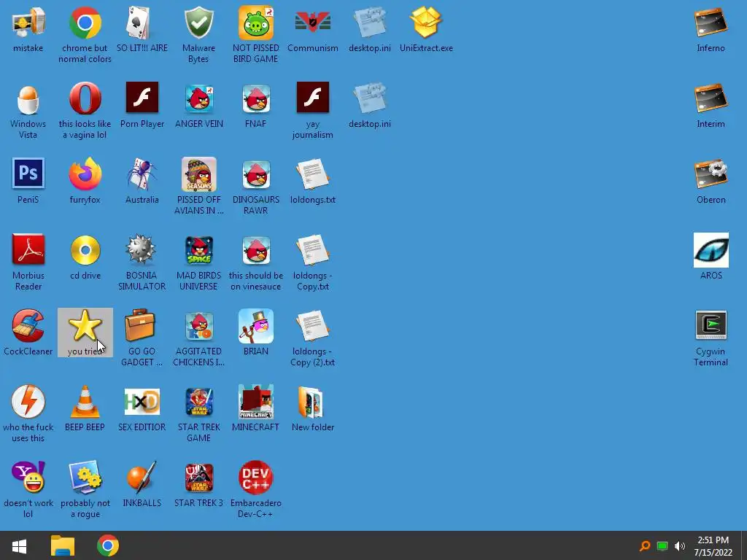Open the 'AROS' cat eye icon
747x560 pixels.
coord(711,250)
